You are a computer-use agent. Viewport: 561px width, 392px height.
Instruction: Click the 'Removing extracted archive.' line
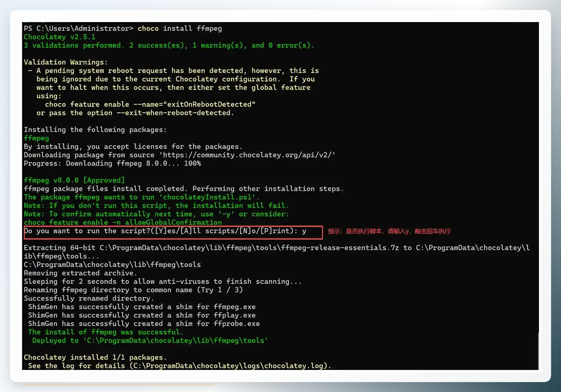tap(80, 273)
